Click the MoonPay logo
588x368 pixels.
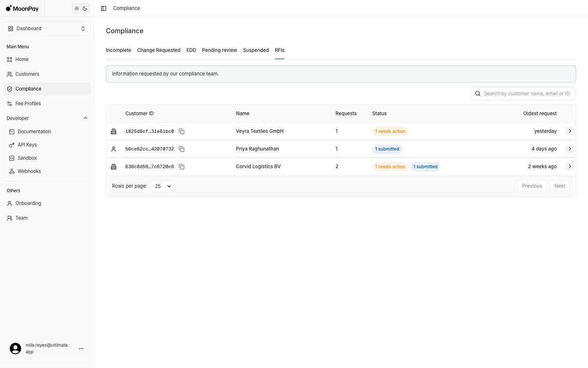[x=22, y=8]
